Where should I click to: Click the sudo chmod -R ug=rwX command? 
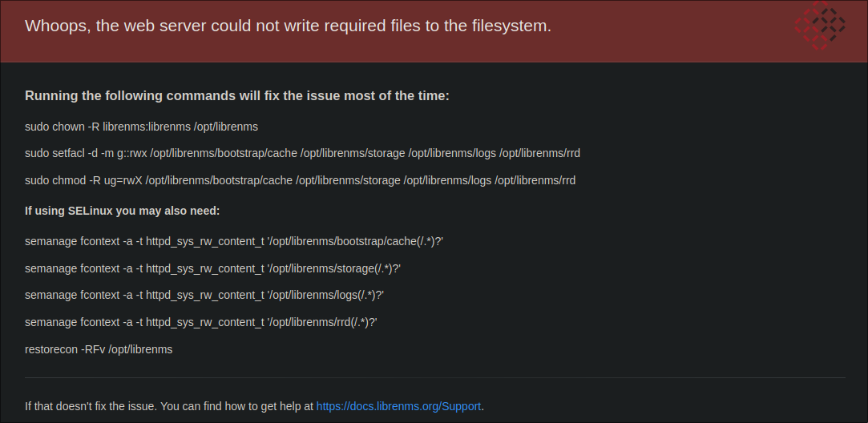coord(300,180)
